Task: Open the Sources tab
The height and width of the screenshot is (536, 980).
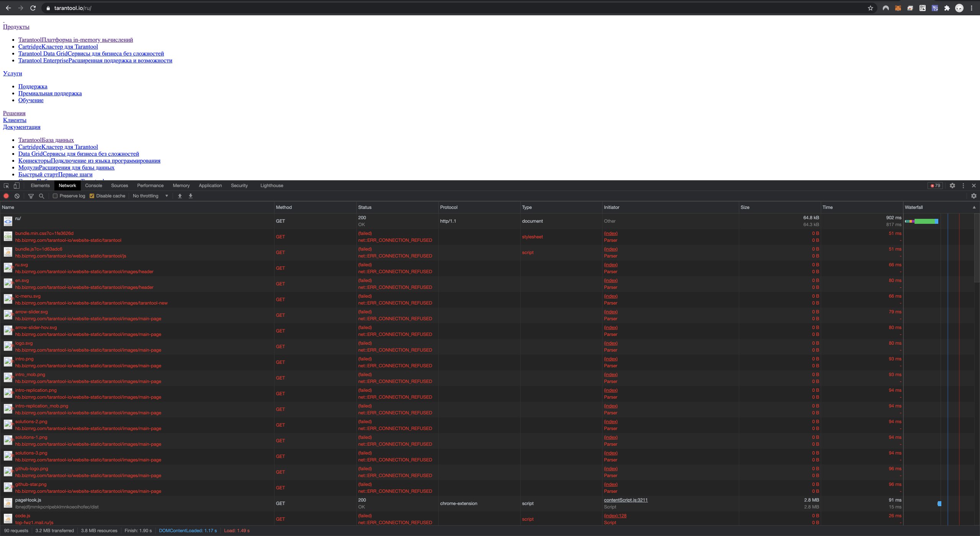Action: pyautogui.click(x=119, y=186)
